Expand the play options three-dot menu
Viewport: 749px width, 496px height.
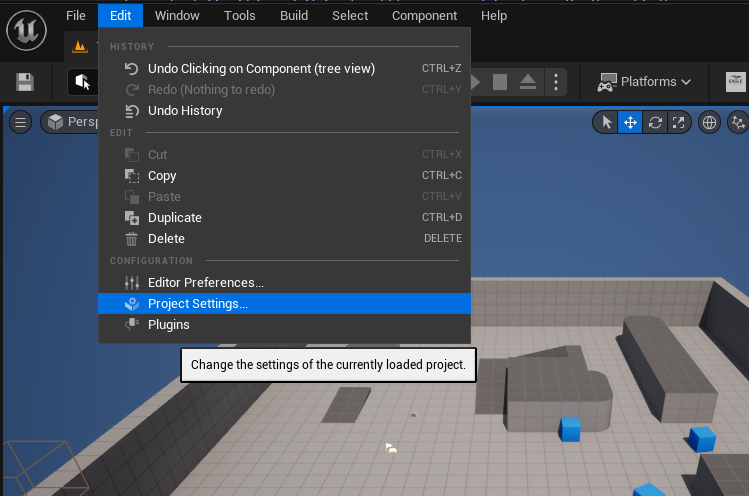click(x=557, y=82)
